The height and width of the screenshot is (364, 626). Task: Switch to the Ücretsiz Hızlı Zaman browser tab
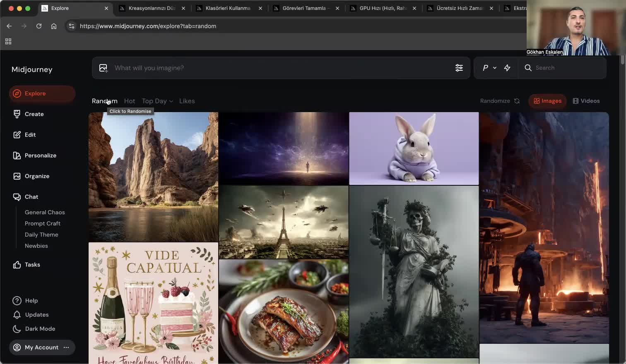[x=460, y=8]
